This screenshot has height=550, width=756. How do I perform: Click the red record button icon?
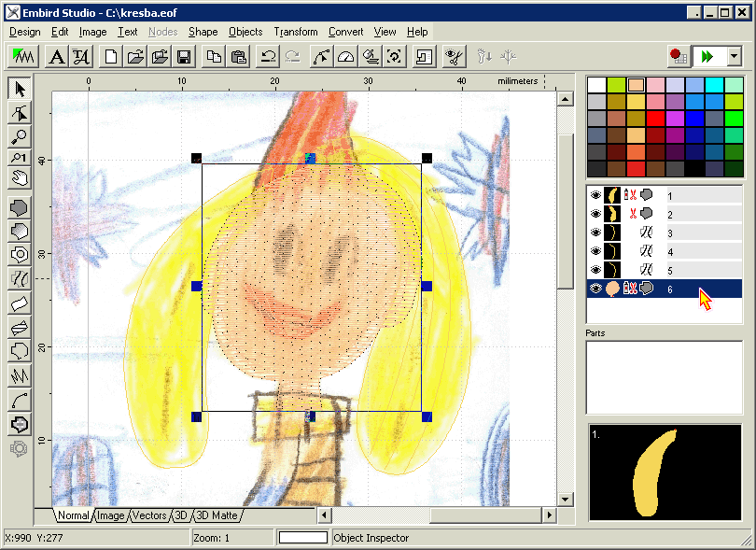[x=678, y=56]
